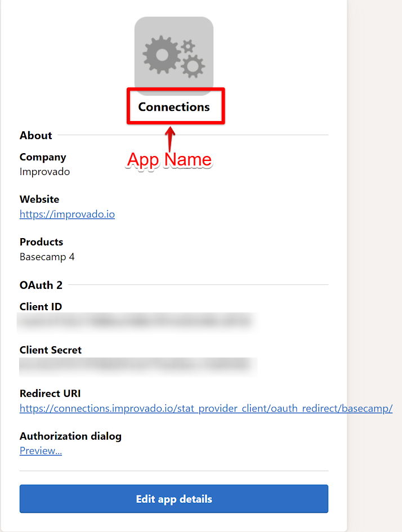Viewport: 402px width, 532px height.
Task: Click the Redirect URI label
Action: (x=50, y=394)
